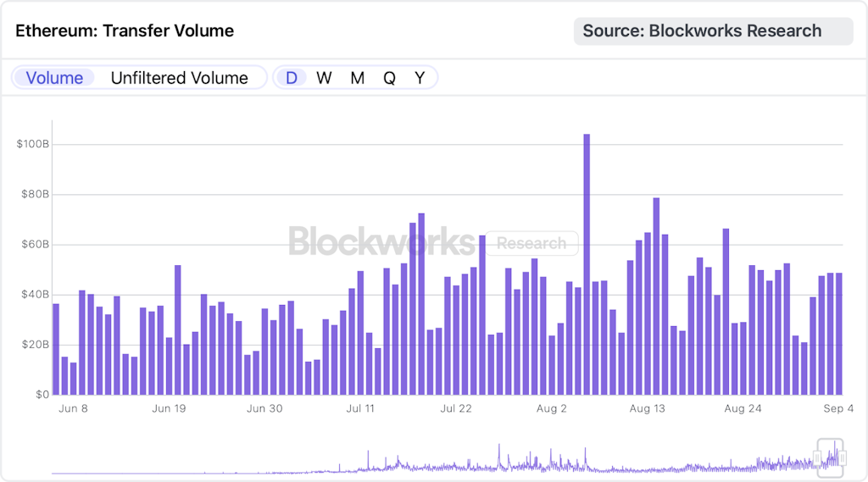
Task: Switch to monthly M interval
Action: (x=357, y=78)
